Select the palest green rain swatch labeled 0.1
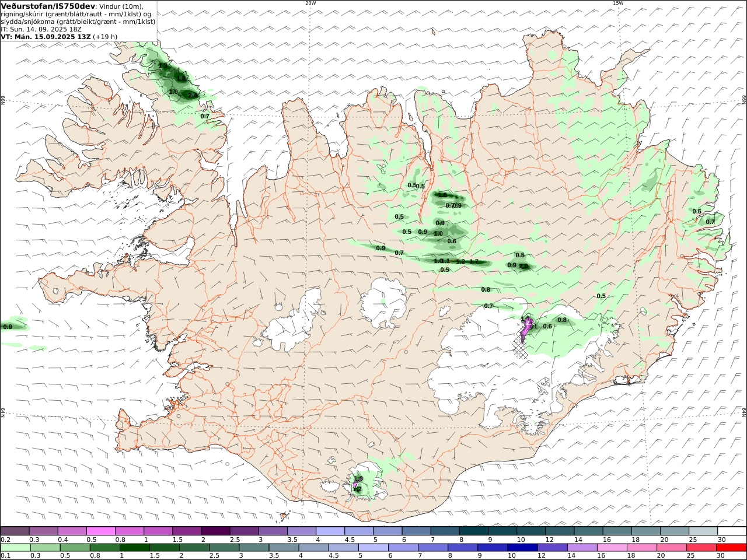 pos(16,547)
